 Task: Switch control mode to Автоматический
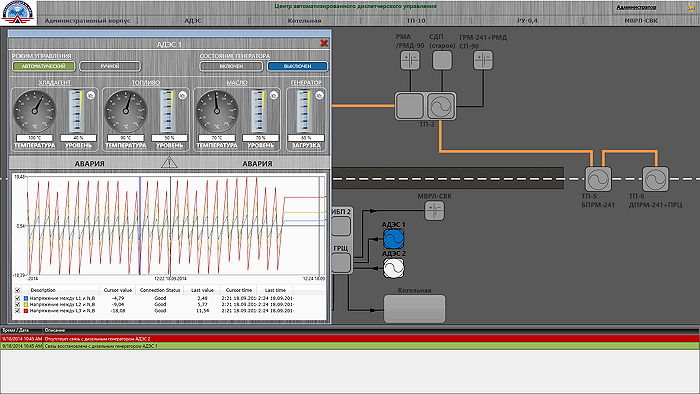click(x=43, y=66)
